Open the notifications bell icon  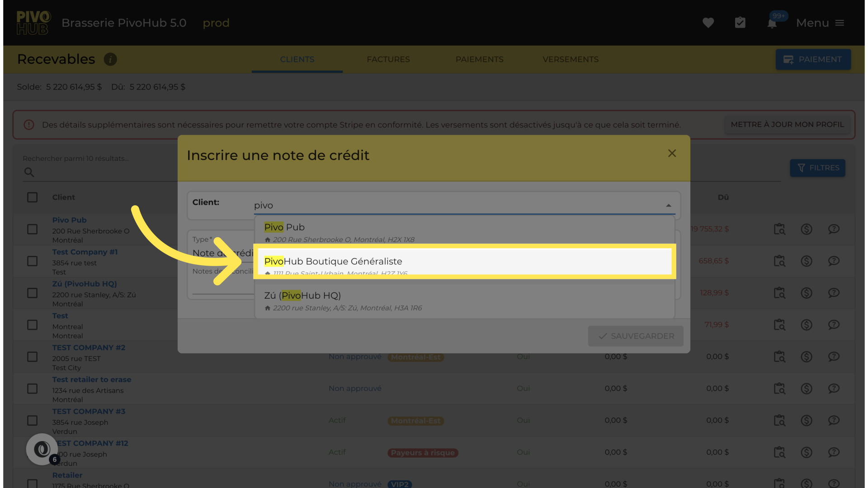pyautogui.click(x=772, y=23)
